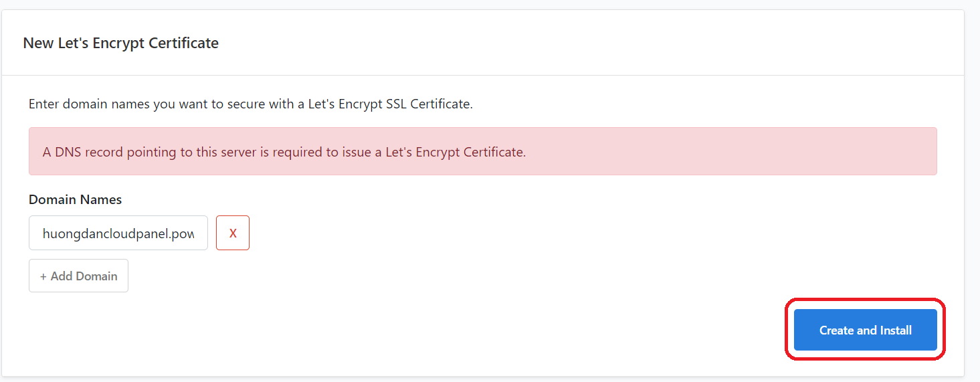
Task: Click the New Let's Encrypt Certificate heading
Action: [x=121, y=43]
